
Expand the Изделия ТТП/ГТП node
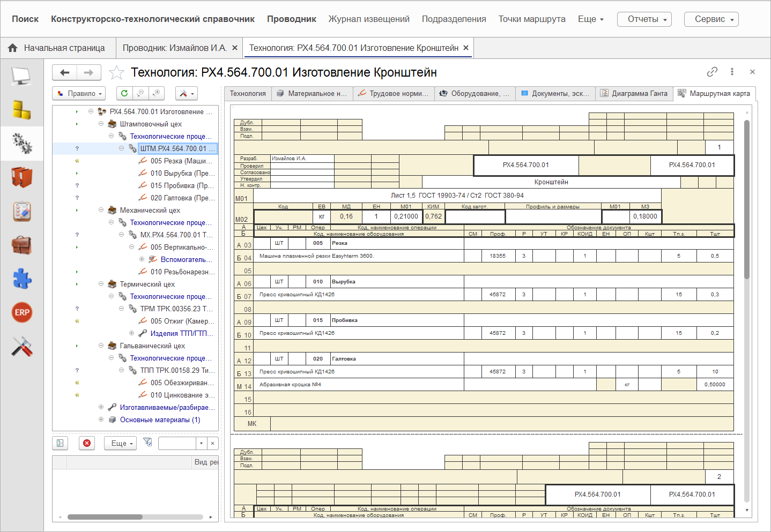pos(131,333)
